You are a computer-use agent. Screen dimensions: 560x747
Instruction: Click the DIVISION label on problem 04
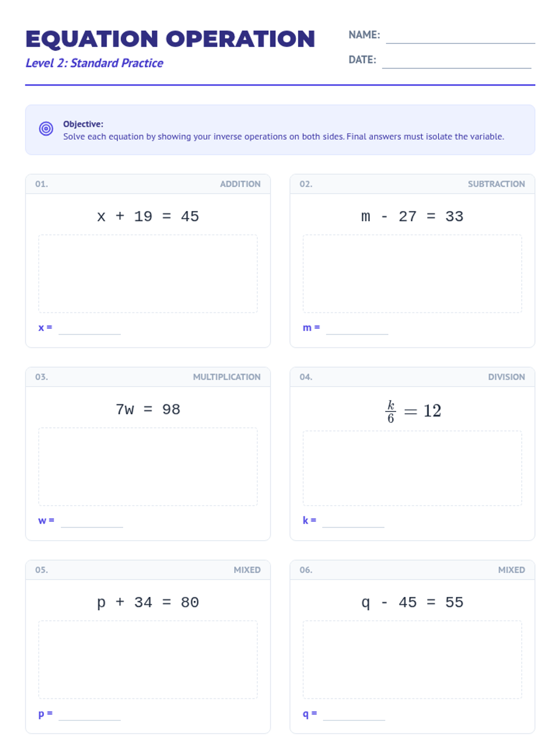(506, 377)
